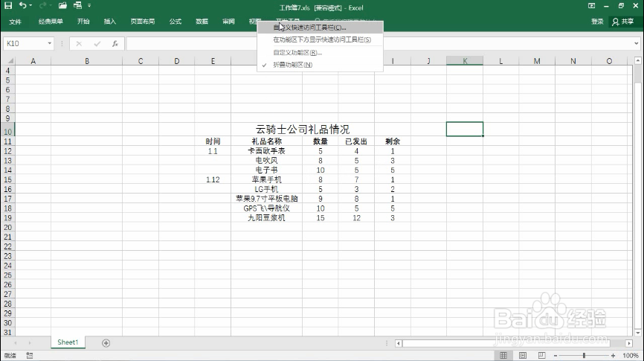
Task: Switch to the 审阅 Review tab
Action: (228, 22)
